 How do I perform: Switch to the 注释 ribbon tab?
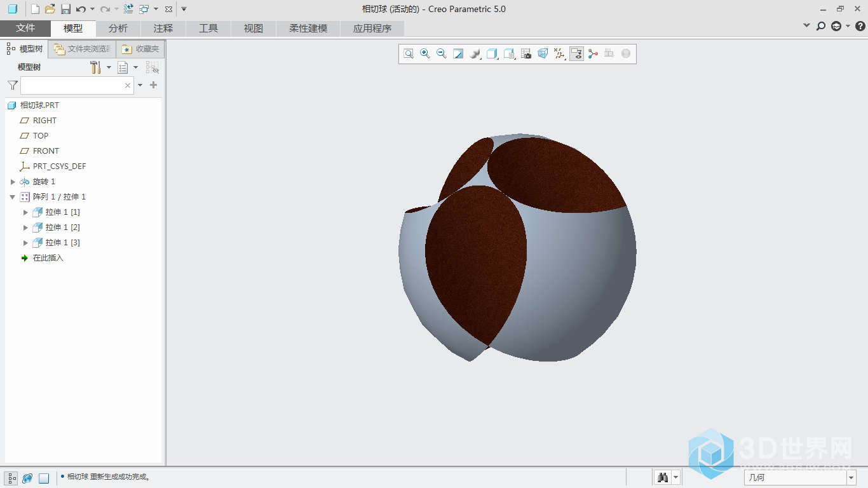(x=163, y=29)
